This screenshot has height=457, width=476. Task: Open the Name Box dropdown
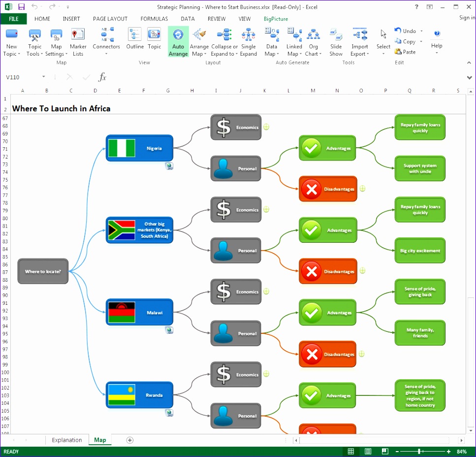(x=43, y=77)
